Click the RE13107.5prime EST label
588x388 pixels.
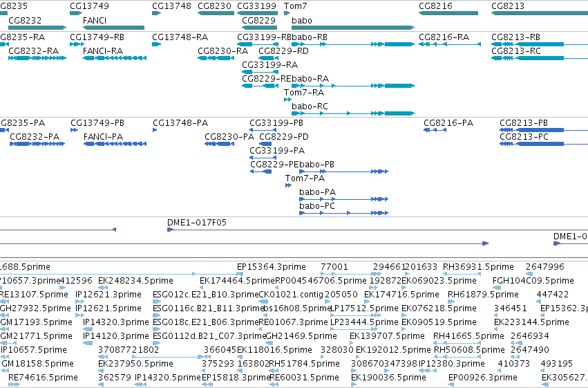(x=34, y=295)
